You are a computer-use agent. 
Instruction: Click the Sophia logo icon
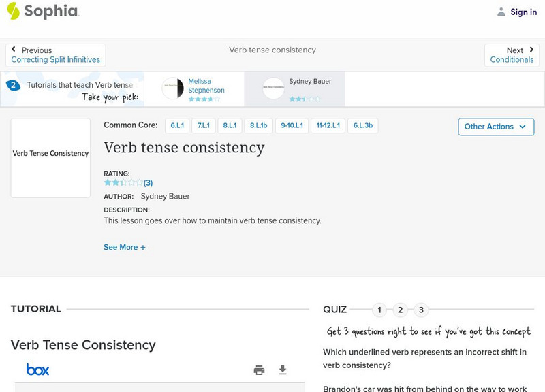[x=14, y=11]
